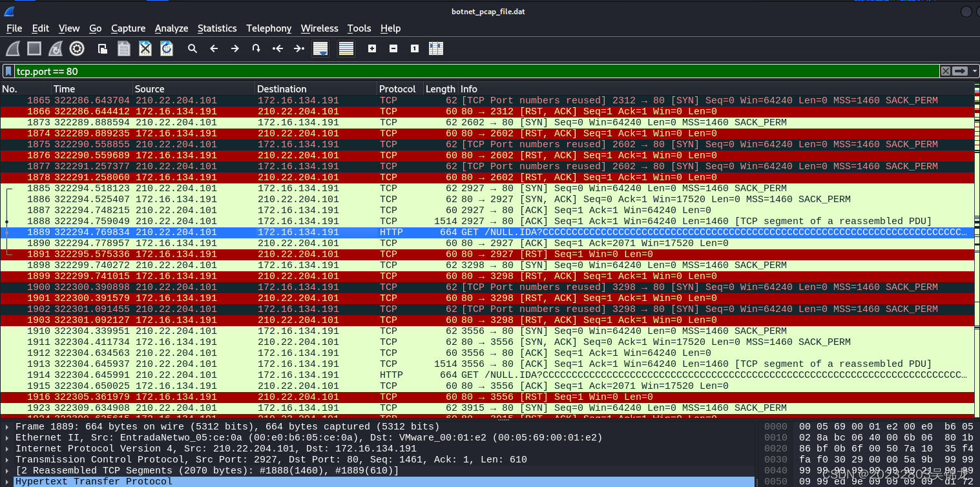Click the open capture file icon
Screen dimensions: 980x487
click(103, 48)
